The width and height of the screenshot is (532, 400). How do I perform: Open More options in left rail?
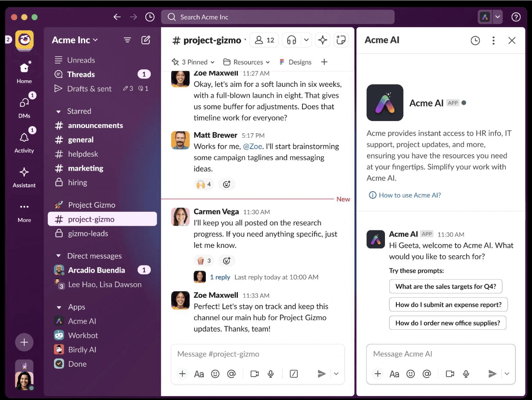coord(24,211)
